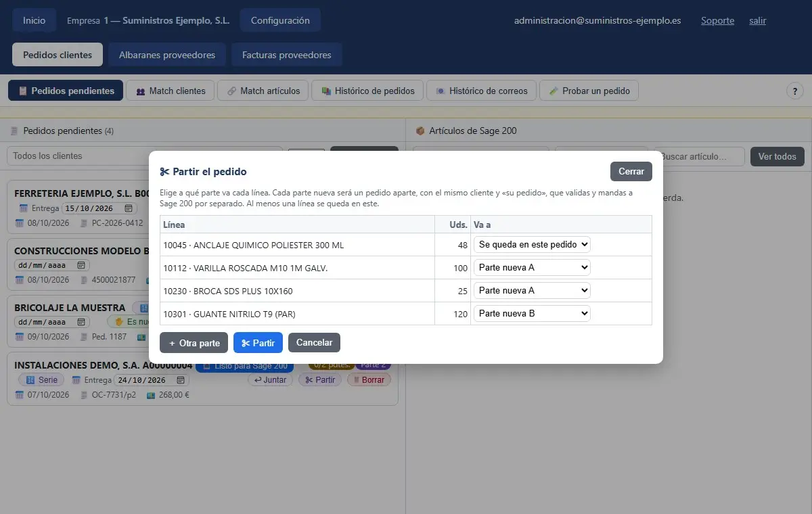812x514 pixels.
Task: Open the Match clientes tab
Action: tap(171, 91)
